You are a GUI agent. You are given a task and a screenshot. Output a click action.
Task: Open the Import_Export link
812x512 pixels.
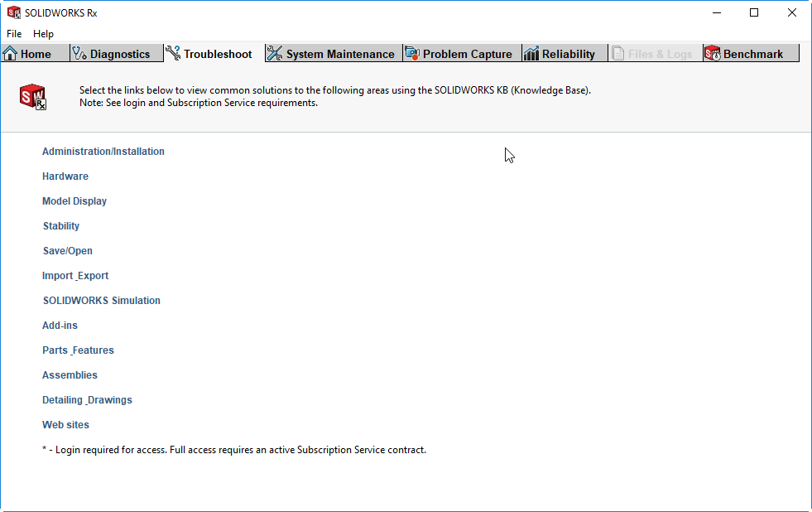pyautogui.click(x=75, y=276)
